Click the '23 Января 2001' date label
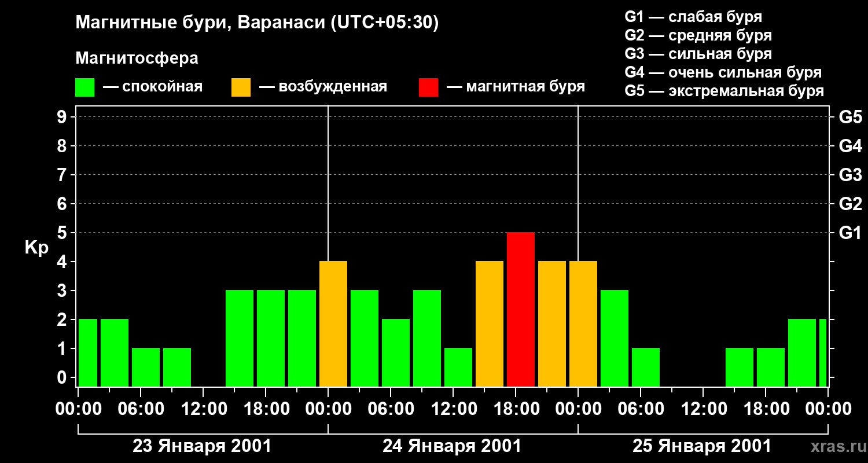The height and width of the screenshot is (463, 868). tap(202, 446)
